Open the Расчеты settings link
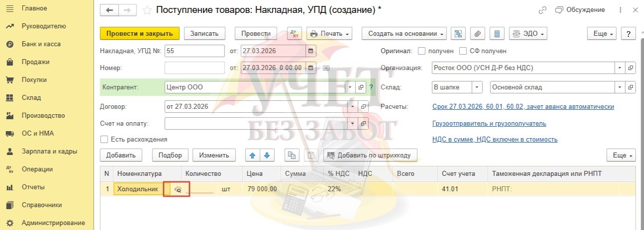The image size is (644, 230). 523,106
